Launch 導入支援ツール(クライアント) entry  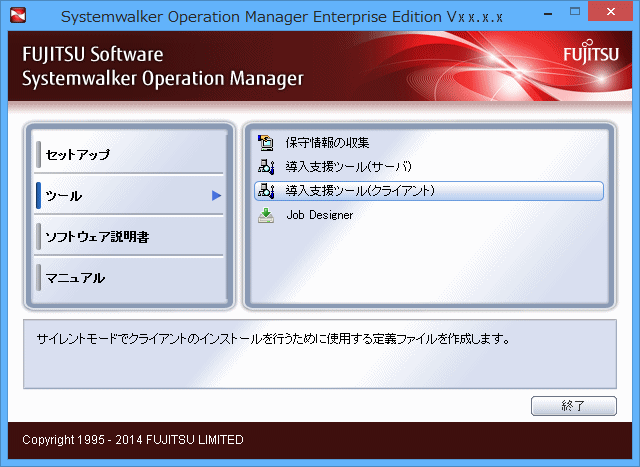[x=429, y=191]
